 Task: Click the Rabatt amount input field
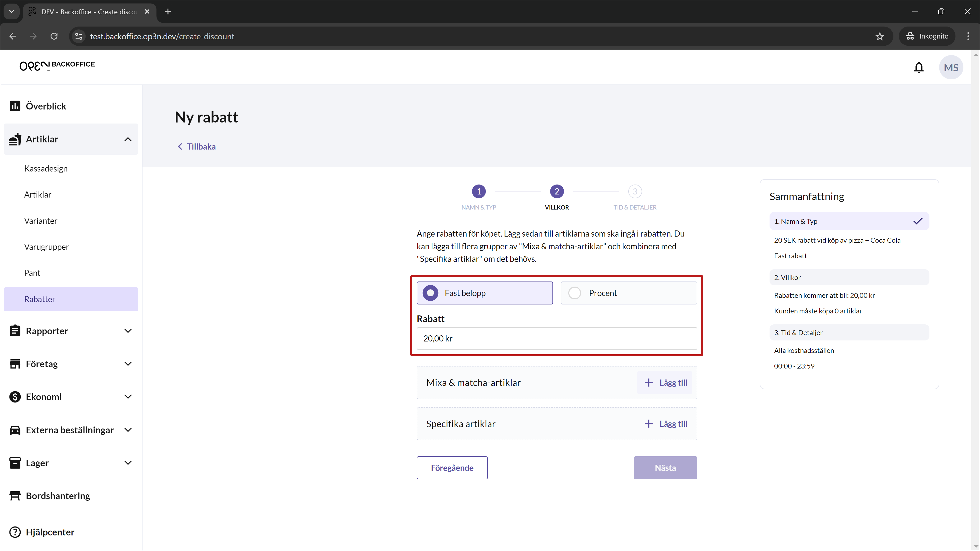[557, 338]
